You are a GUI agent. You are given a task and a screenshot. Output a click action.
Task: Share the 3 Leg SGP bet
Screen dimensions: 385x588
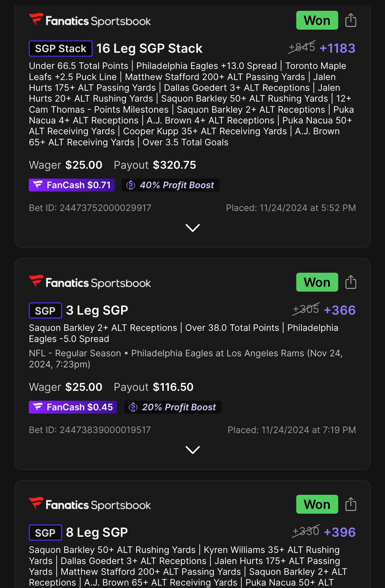tap(351, 282)
